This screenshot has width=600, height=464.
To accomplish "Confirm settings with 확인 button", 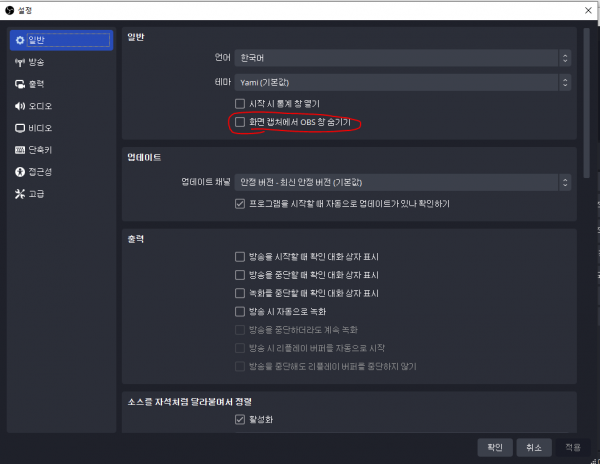I will [495, 447].
